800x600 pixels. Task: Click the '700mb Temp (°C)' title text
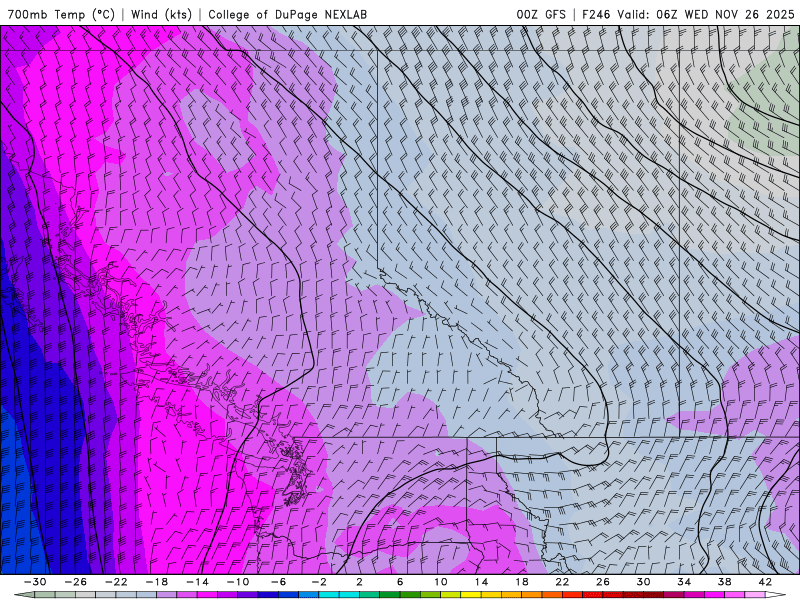pos(61,14)
